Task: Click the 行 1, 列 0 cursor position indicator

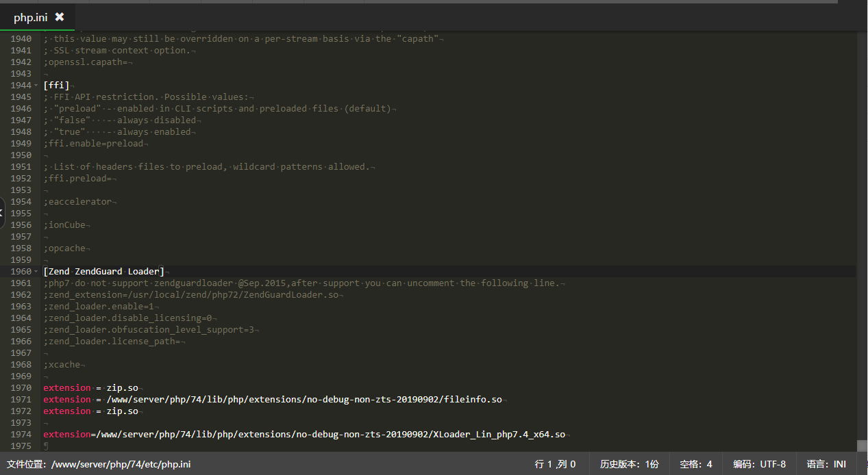Action: [555, 464]
